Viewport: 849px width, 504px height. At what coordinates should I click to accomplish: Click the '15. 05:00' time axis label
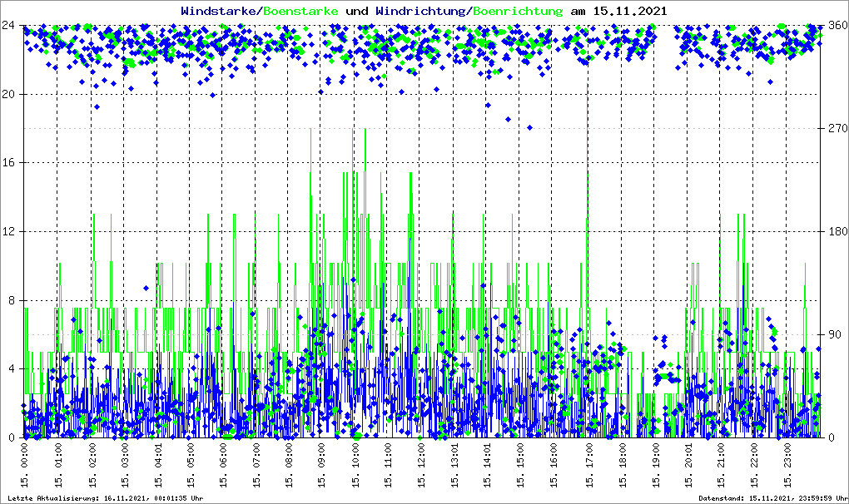(190, 465)
